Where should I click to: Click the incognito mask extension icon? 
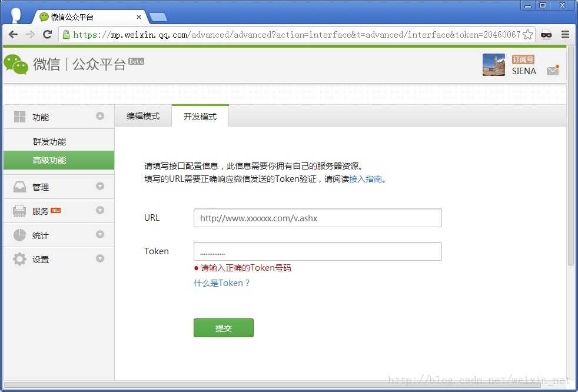tap(546, 35)
